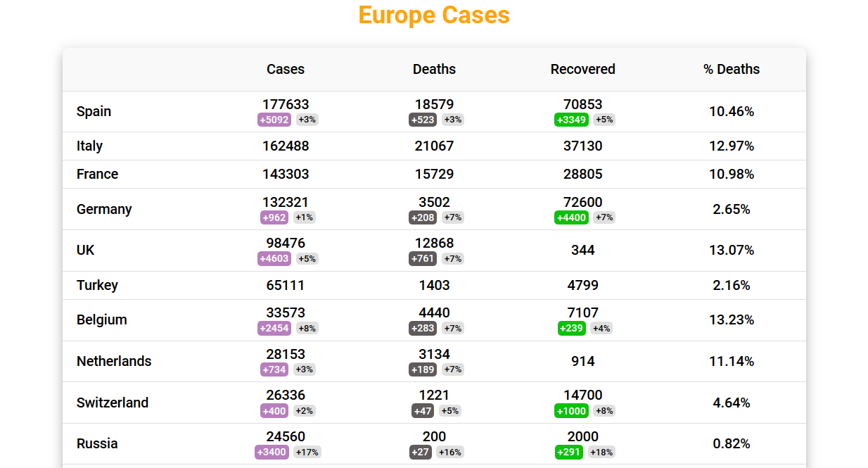Viewport: 868px width, 468px height.
Task: Click Belgium's +8% case growth badge
Action: tap(307, 328)
